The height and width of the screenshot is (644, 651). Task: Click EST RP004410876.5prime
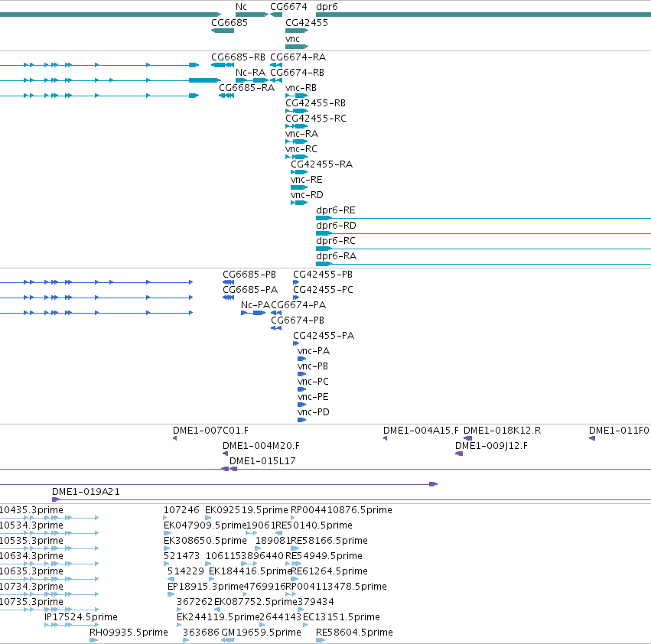coord(341,510)
